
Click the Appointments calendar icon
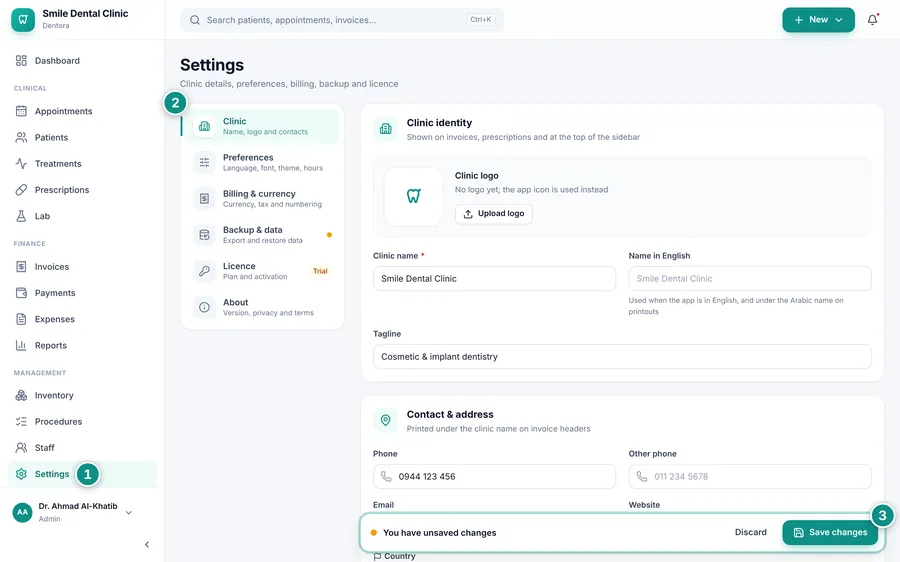click(21, 111)
